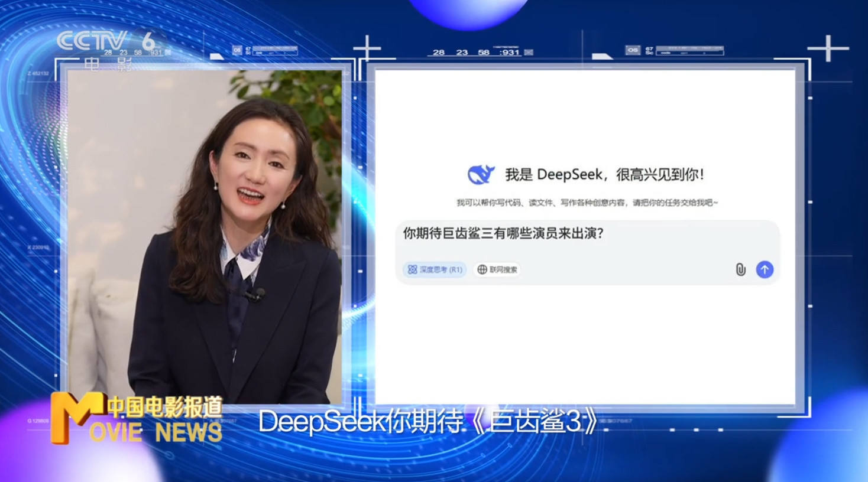This screenshot has width=868, height=482.
Task: Click the 中国电影报道 Movie News logo
Action: coord(136,418)
